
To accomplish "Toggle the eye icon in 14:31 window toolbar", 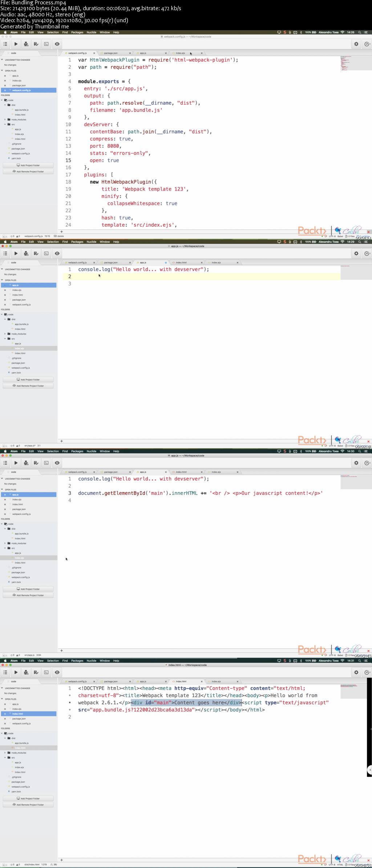I will point(57,672).
